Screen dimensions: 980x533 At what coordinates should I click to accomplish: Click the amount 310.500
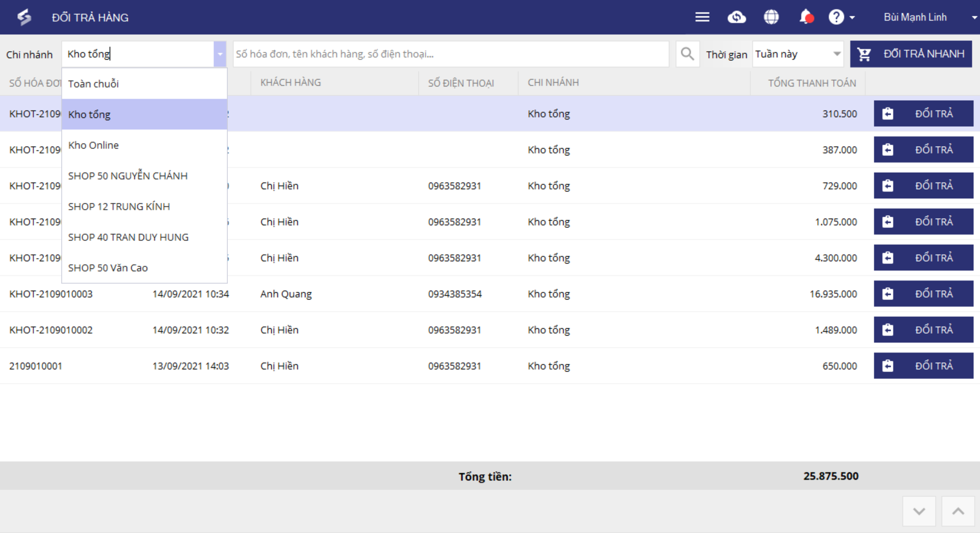[x=840, y=114]
